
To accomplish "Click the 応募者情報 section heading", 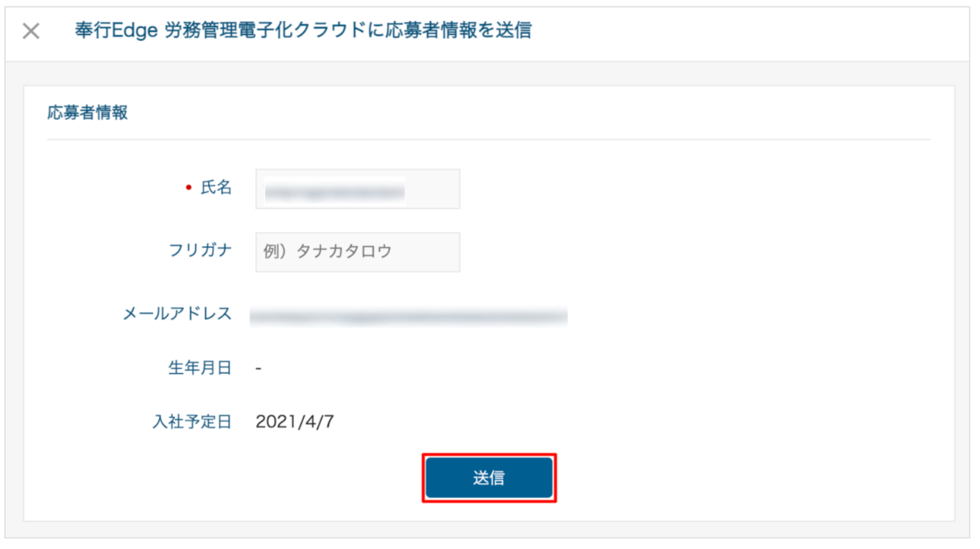I will coord(88,113).
